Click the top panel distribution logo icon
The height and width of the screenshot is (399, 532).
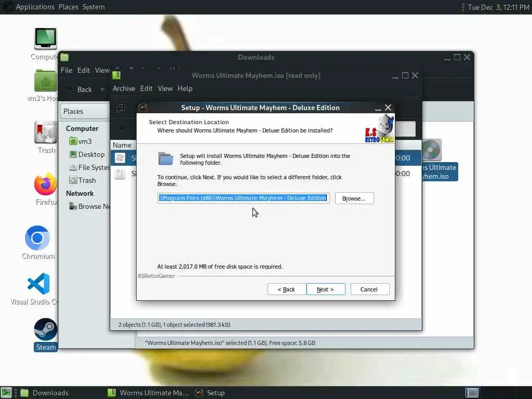point(7,7)
